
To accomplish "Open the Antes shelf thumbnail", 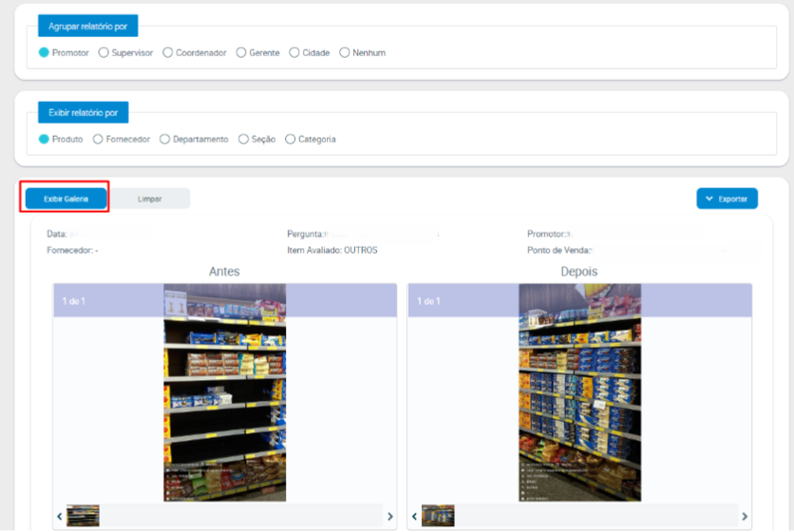I will tap(83, 516).
